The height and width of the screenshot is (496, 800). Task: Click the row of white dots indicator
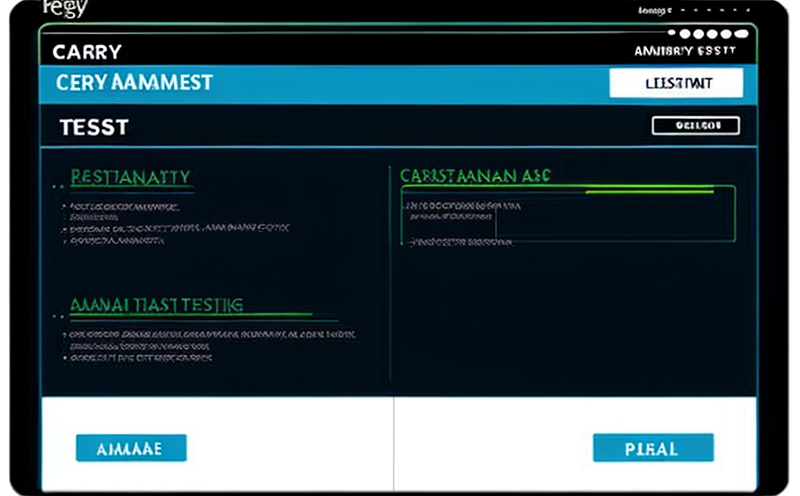[x=708, y=34]
